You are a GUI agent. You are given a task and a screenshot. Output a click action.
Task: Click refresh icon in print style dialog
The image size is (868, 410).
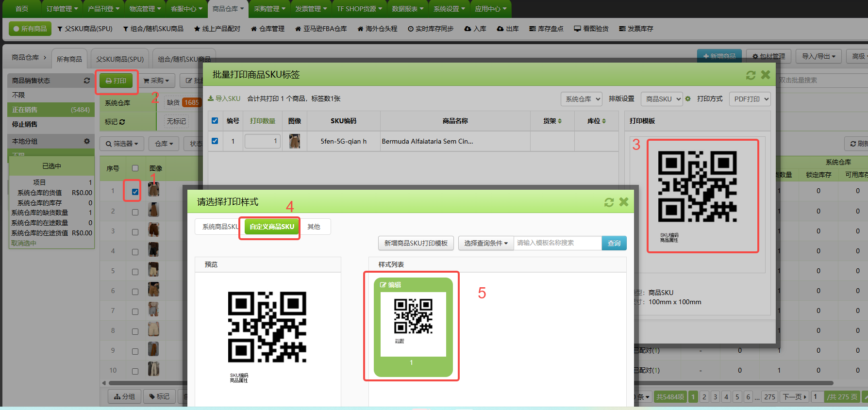coord(609,202)
